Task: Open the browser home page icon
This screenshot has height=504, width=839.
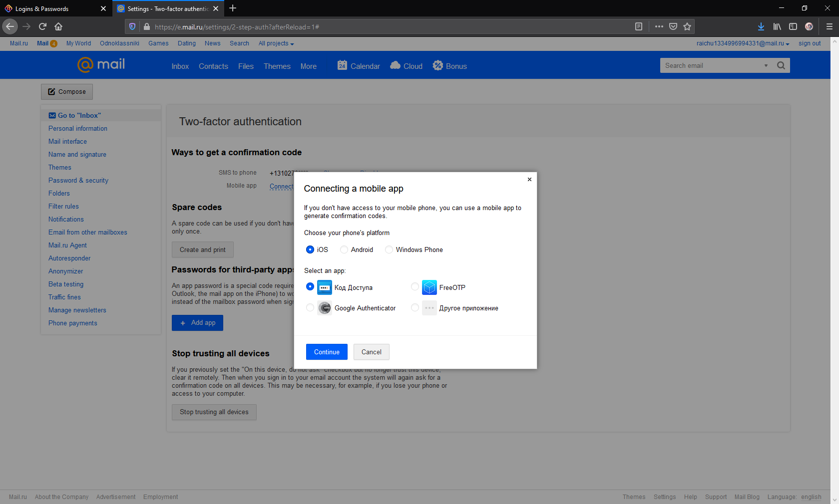Action: click(58, 26)
